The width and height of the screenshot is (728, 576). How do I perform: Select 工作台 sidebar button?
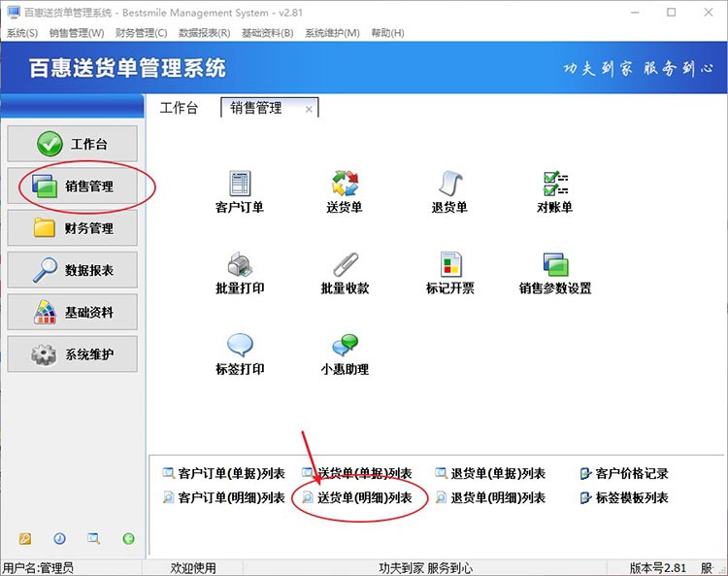pos(73,144)
